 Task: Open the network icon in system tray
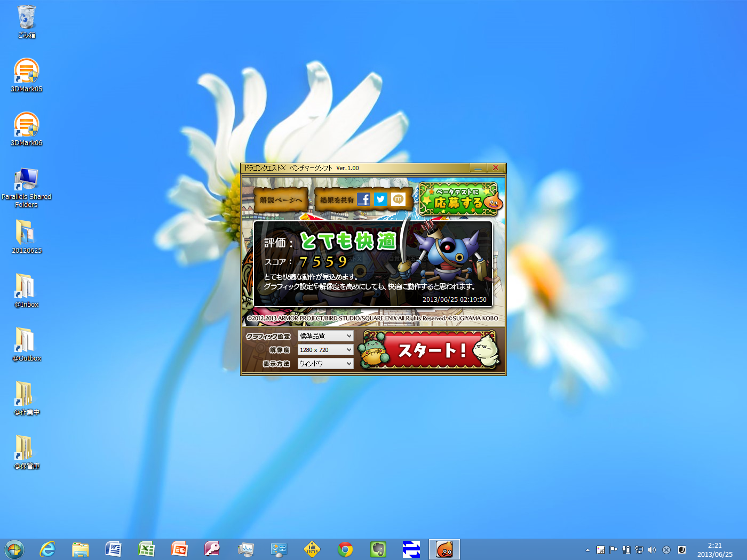point(639,550)
